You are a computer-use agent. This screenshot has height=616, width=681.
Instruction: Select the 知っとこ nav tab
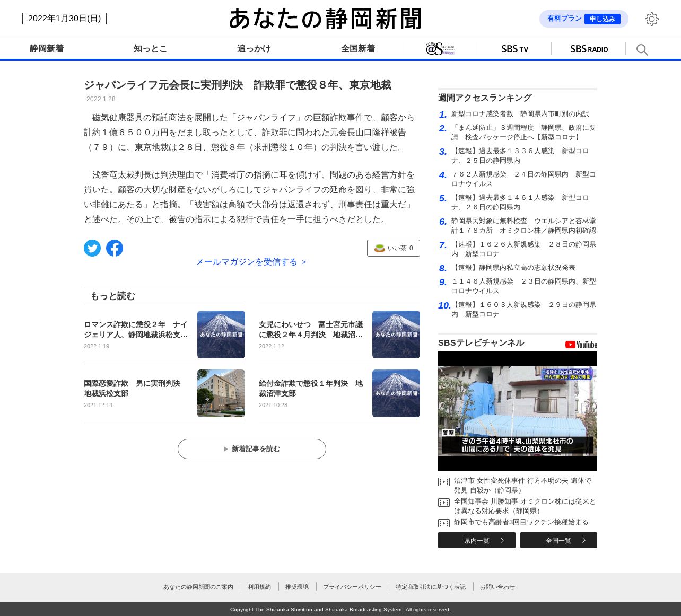(151, 49)
